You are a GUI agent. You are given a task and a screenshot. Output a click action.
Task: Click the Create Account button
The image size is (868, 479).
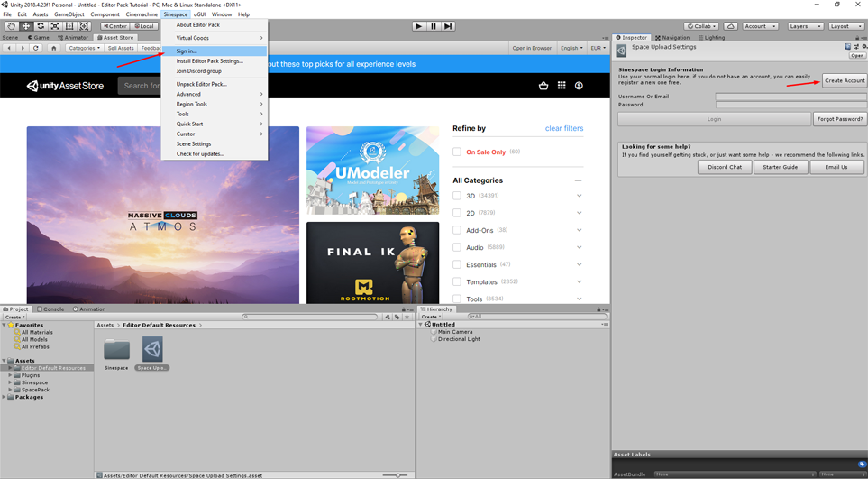(845, 81)
